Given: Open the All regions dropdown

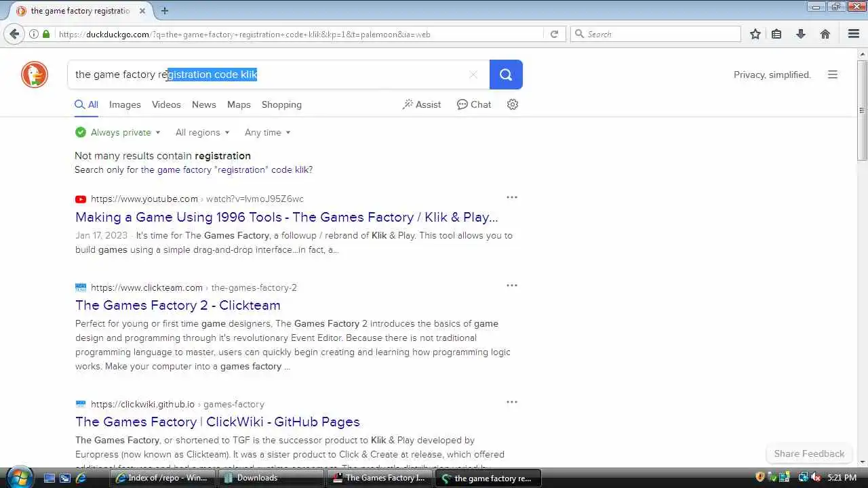Looking at the screenshot, I should pyautogui.click(x=203, y=132).
